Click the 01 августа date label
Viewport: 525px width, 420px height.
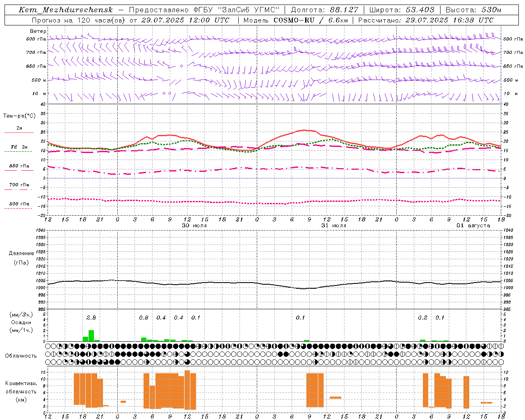pos(473,226)
